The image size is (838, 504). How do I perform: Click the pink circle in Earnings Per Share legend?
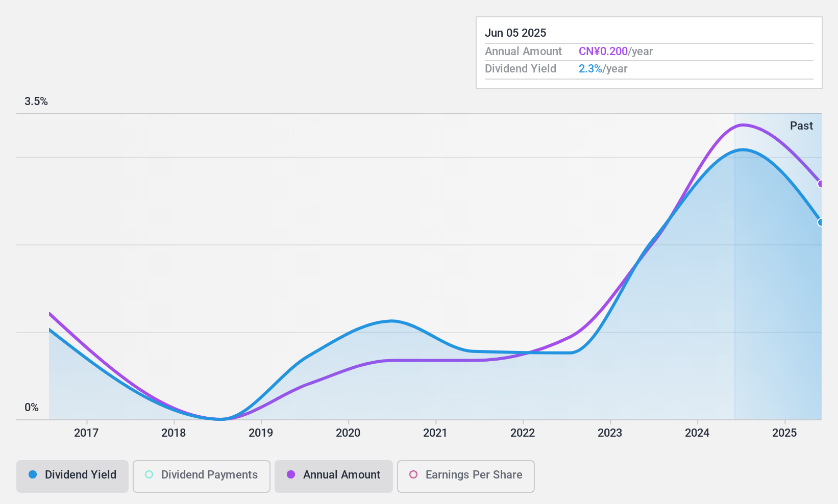click(413, 474)
